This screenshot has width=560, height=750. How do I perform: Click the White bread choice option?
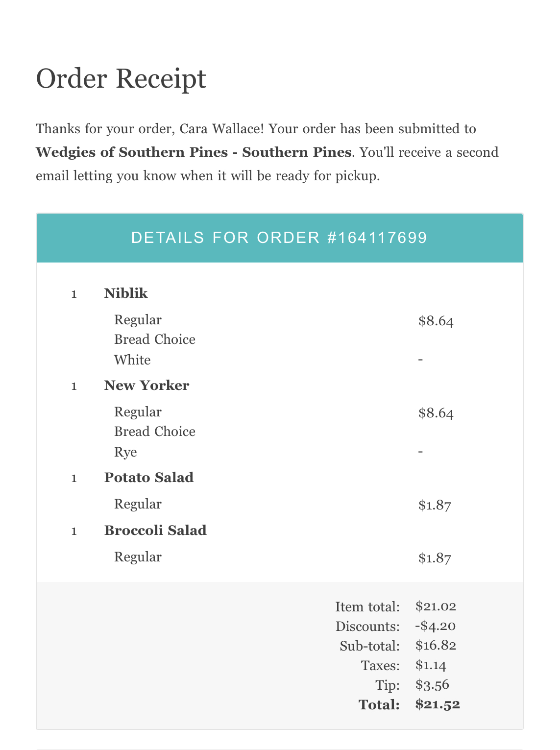click(132, 360)
